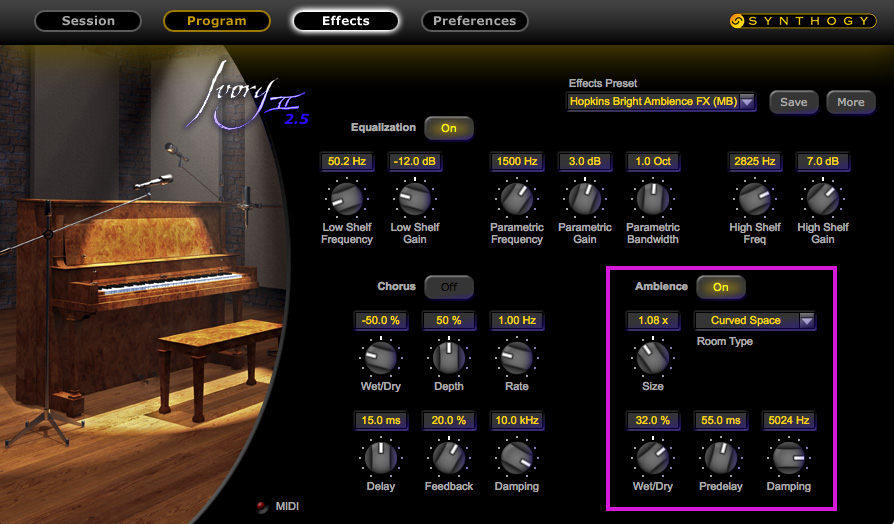Click the -50.0 % chorus value field
The width and height of the screenshot is (894, 524).
click(380, 320)
